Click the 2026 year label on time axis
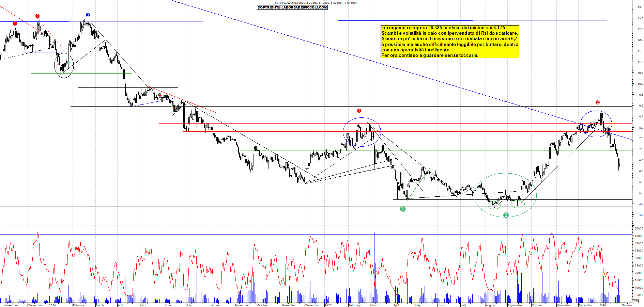Image resolution: width=644 pixels, height=307 pixels. pos(602,305)
